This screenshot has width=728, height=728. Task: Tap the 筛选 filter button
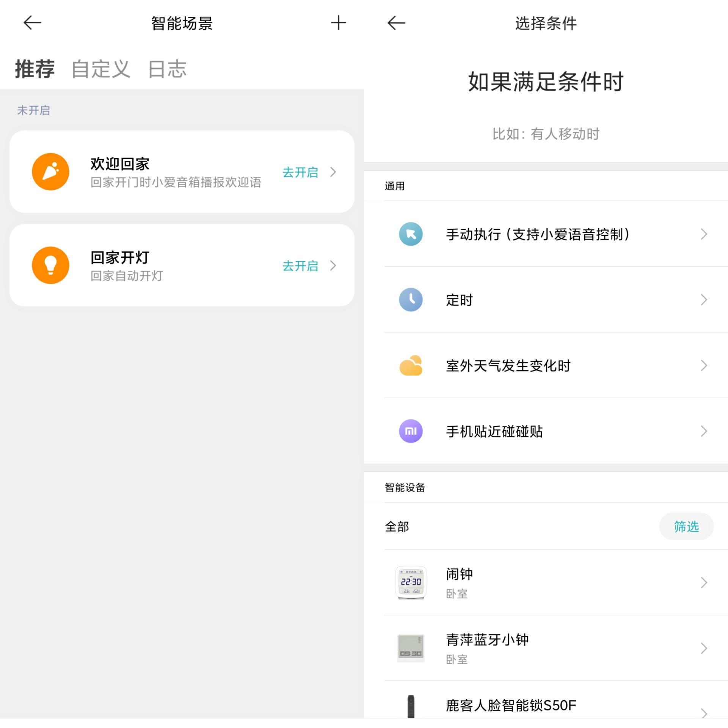tap(687, 526)
